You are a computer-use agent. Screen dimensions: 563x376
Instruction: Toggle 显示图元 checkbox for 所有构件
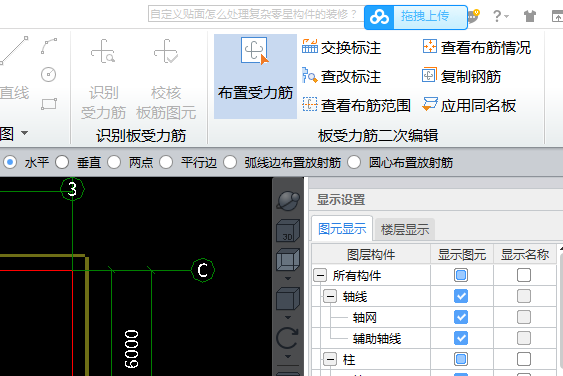(461, 275)
